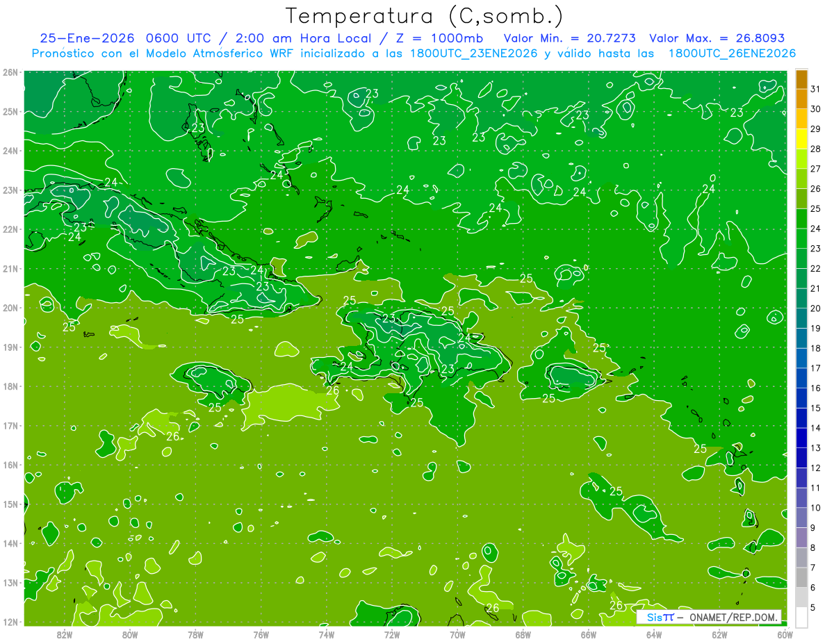The width and height of the screenshot is (834, 644).
Task: Click the '12N' latitude axis label
Action: coord(10,622)
